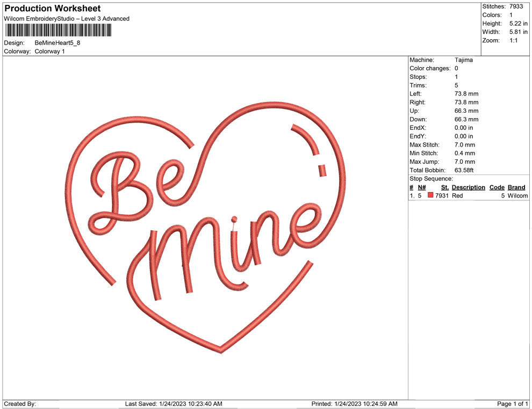Click the 'St.' column header
The image size is (532, 409).
[444, 187]
